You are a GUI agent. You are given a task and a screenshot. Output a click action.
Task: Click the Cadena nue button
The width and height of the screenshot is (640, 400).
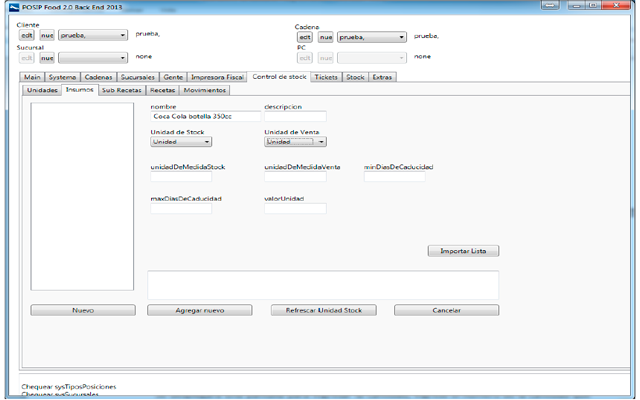(x=326, y=37)
